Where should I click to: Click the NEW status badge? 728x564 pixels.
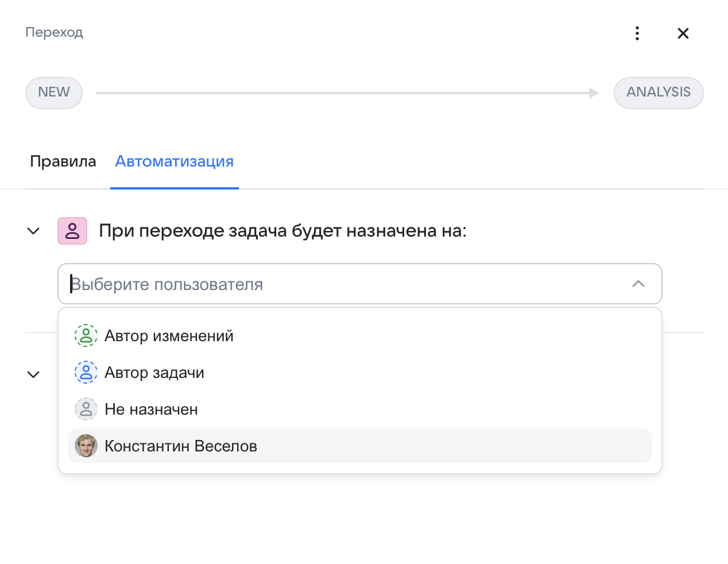[53, 92]
